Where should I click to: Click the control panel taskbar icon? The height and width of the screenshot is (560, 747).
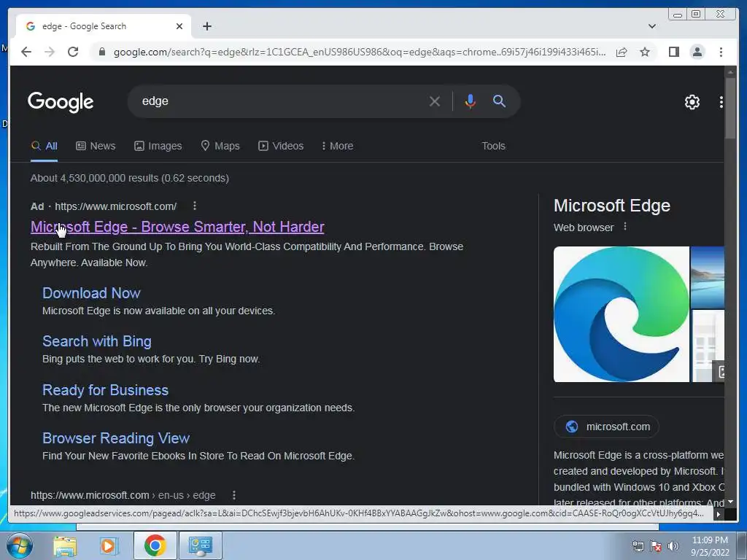201,545
